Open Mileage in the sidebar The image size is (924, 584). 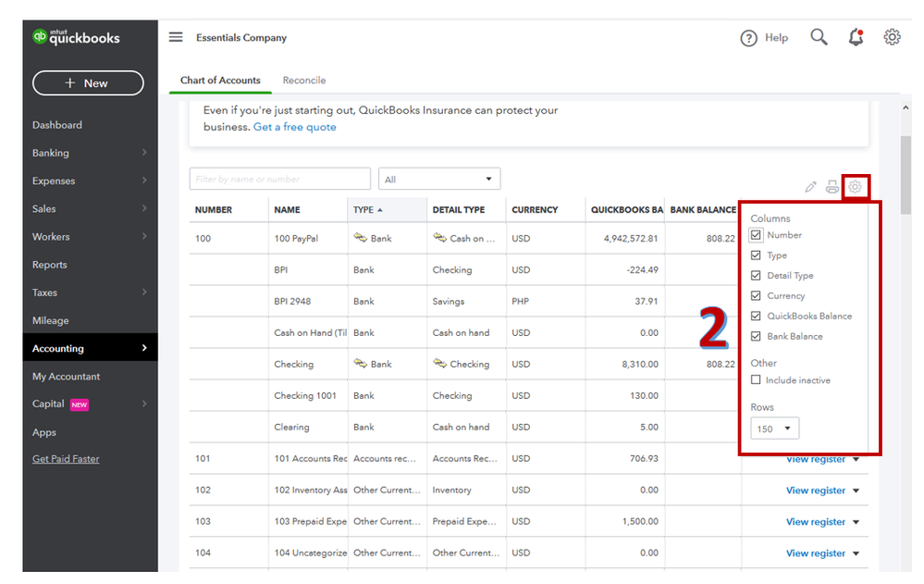click(x=51, y=320)
